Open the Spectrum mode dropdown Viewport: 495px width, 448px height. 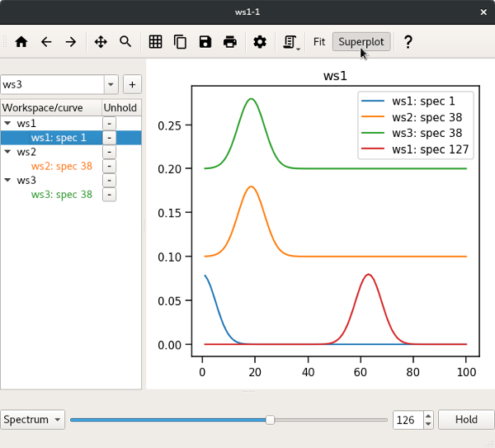[x=33, y=420]
